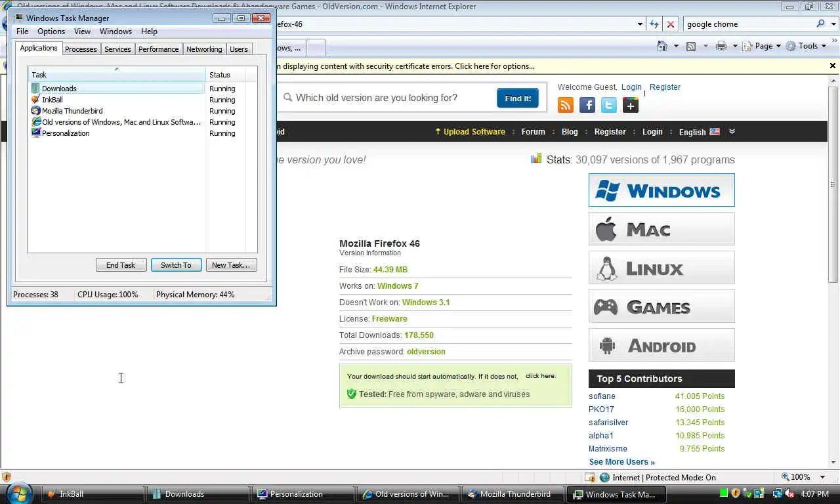This screenshot has width=840, height=504.
Task: Click the 'click here' download link
Action: (x=540, y=376)
